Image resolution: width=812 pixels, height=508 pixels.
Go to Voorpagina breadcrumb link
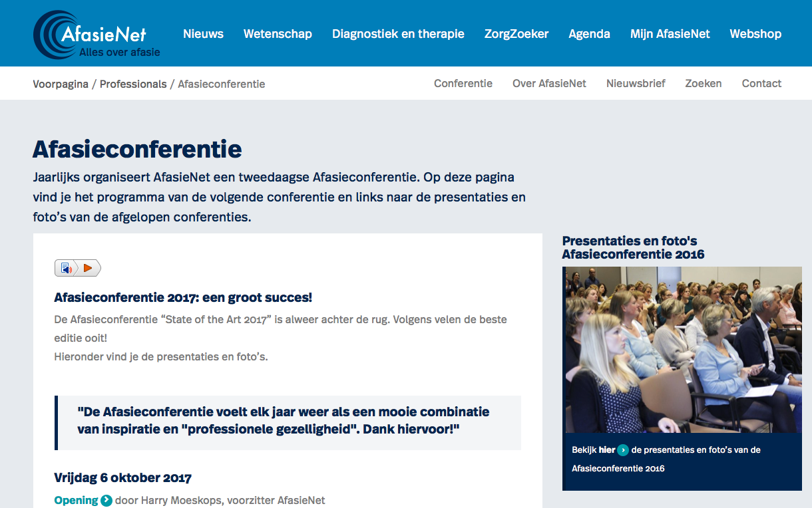[x=61, y=84]
